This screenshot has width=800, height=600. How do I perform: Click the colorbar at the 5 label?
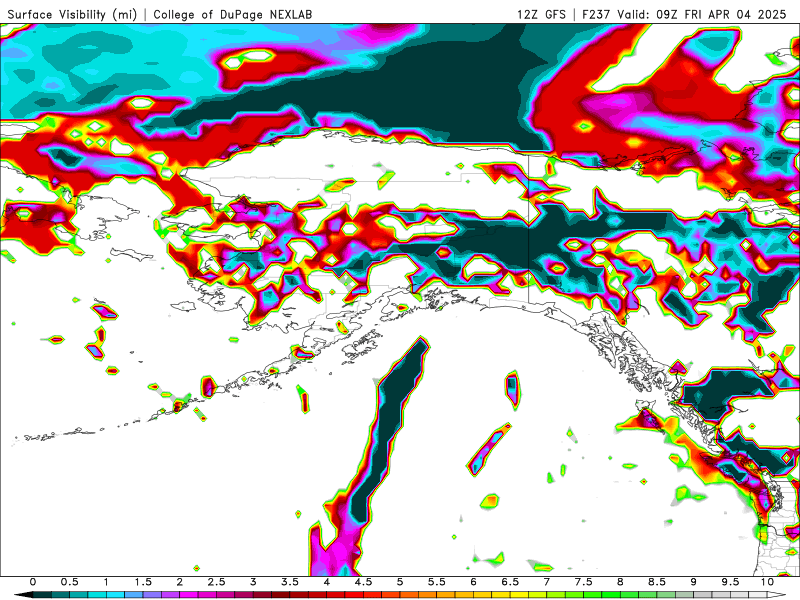point(400,582)
